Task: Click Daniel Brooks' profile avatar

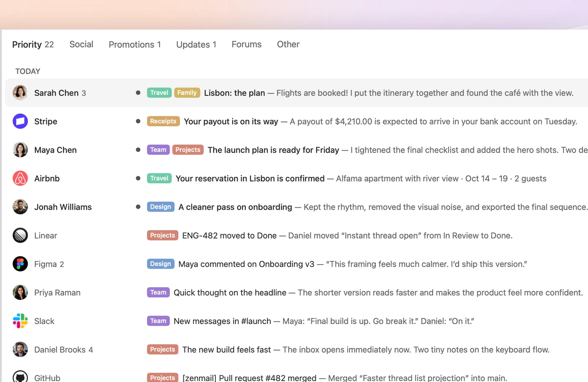Action: pos(20,349)
